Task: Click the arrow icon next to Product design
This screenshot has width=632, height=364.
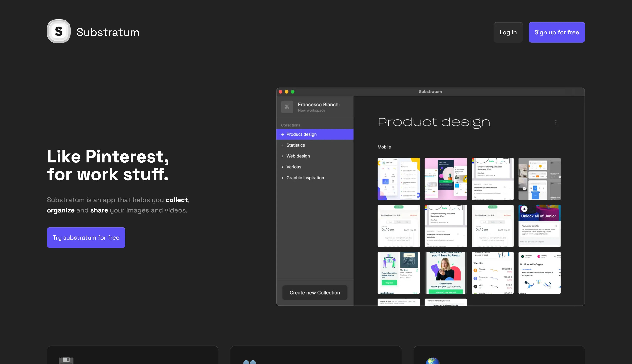Action: click(x=282, y=135)
